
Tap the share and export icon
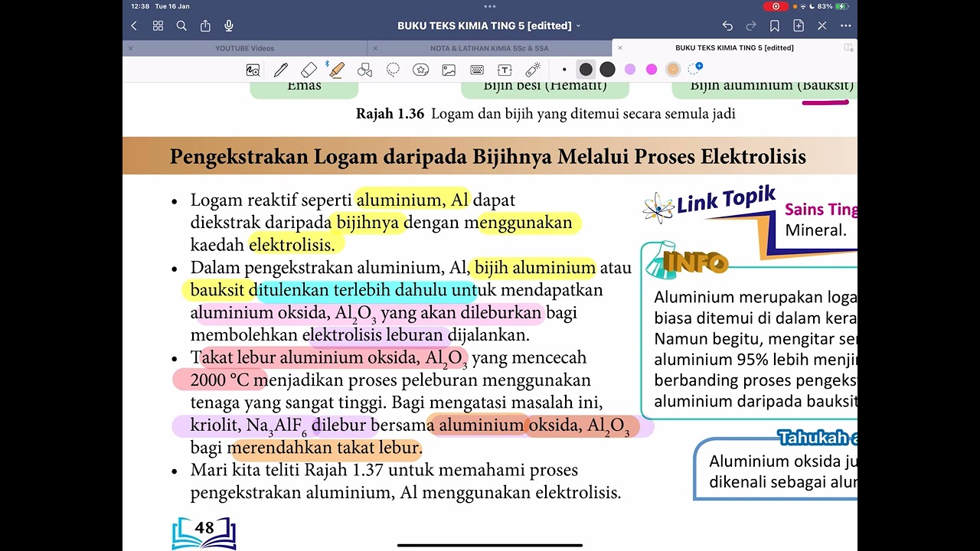pyautogui.click(x=205, y=25)
